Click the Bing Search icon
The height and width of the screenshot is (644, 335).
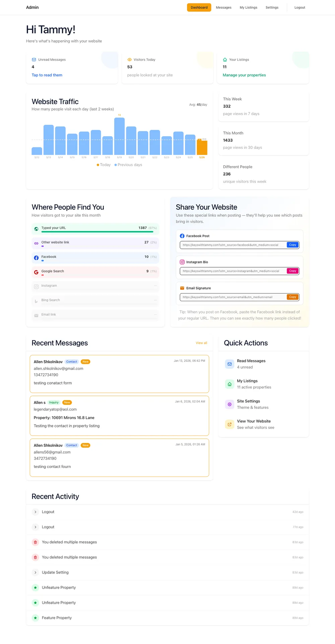pos(36,301)
